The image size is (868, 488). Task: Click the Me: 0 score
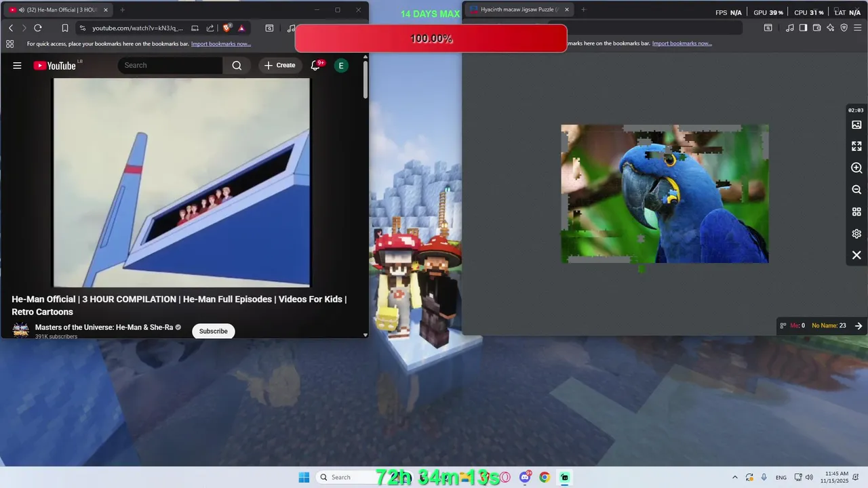(797, 326)
